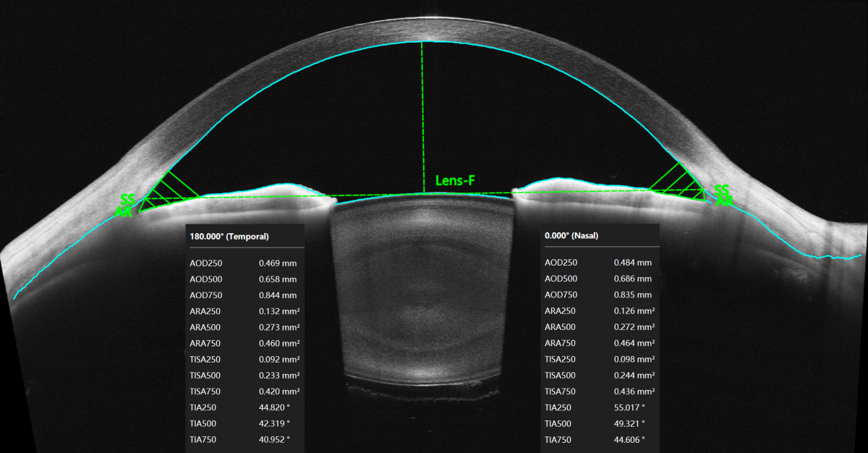
Task: Click nasal TISA500 value 0.244 mm²
Action: pos(634,376)
